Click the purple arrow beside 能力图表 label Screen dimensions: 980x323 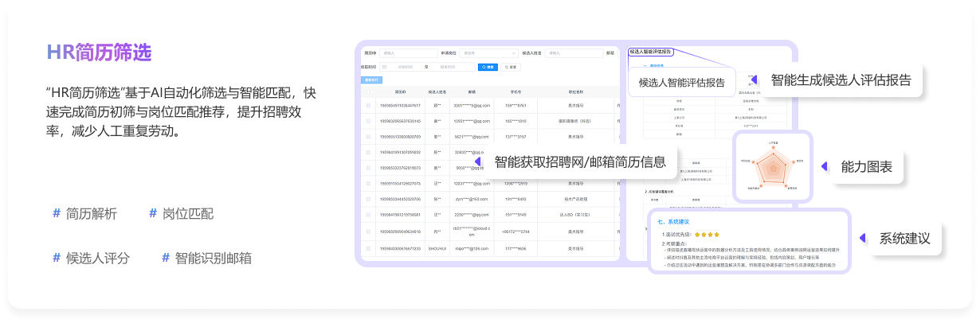pyautogui.click(x=824, y=167)
